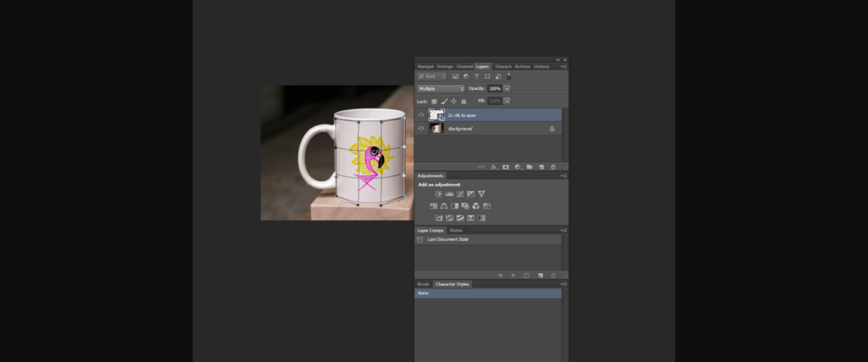Screen dimensions: 868x362
Task: Collapse the panel group with double arrows
Action: click(558, 60)
